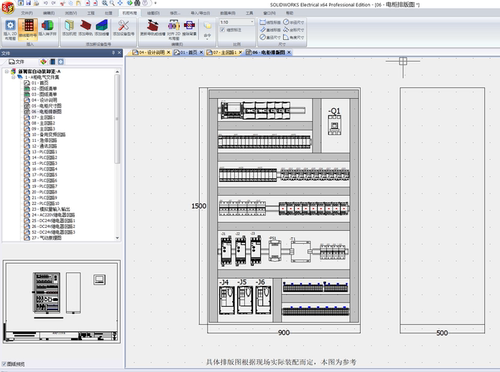The height and width of the screenshot is (372, 500).
Task: Collapse the '1 -' book node in tree
Action: [x=13, y=77]
